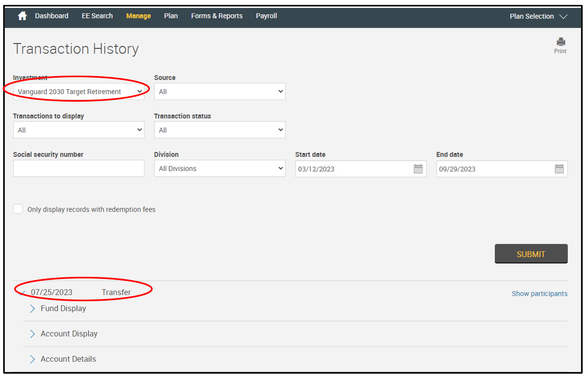Expand the Fund Display section
588x379 pixels.
point(33,308)
